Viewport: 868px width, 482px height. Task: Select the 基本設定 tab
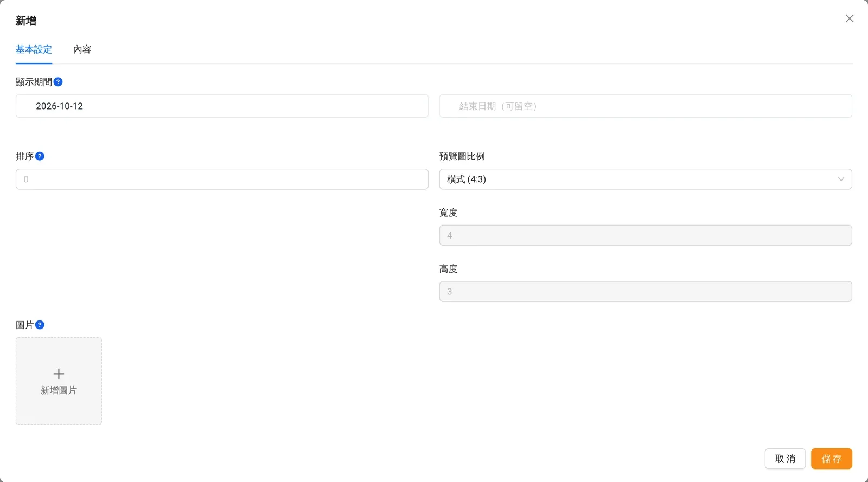pos(34,49)
